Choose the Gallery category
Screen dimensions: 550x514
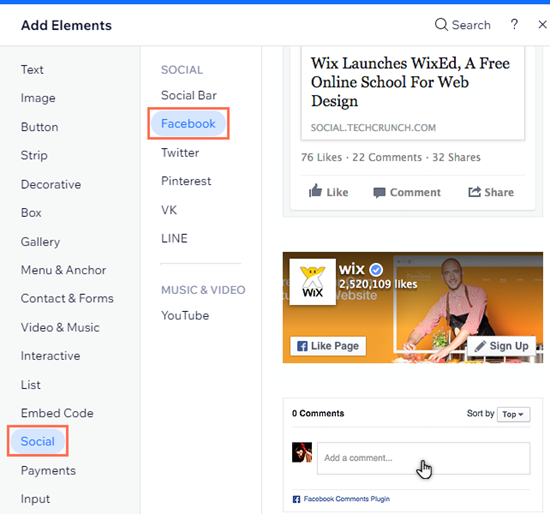[x=40, y=241]
